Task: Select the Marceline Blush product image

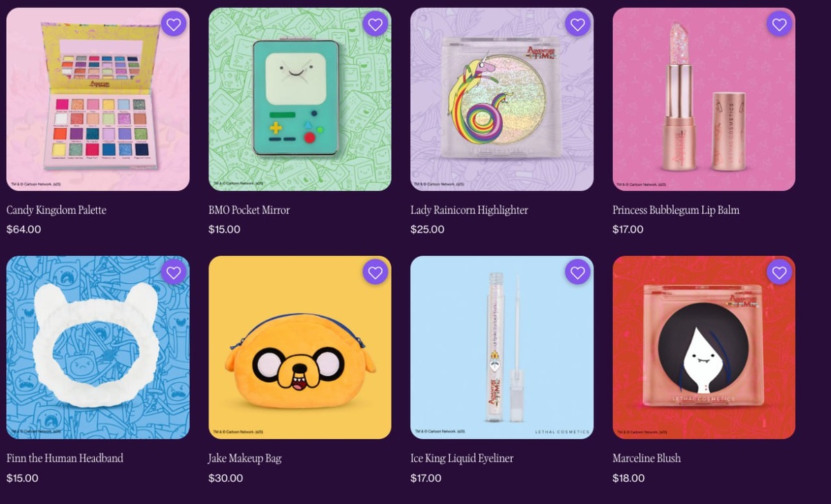Action: pos(704,348)
